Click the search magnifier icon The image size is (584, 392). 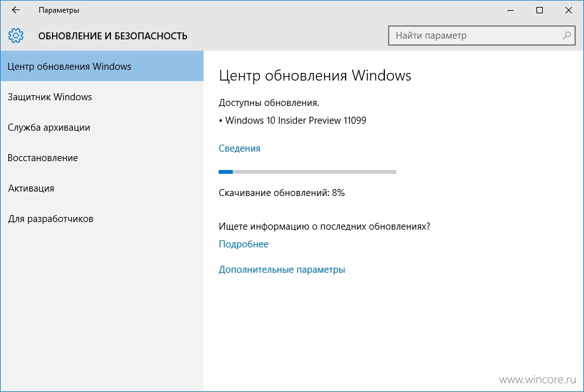pos(566,36)
